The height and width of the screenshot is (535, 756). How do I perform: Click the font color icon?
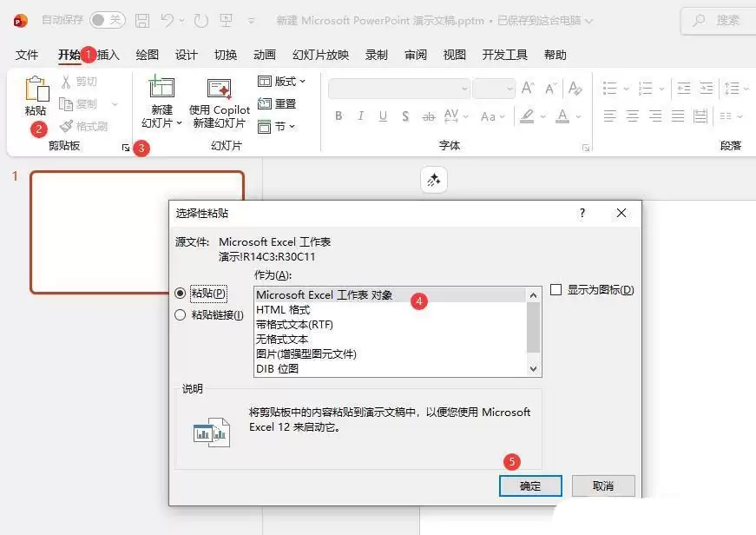click(562, 116)
